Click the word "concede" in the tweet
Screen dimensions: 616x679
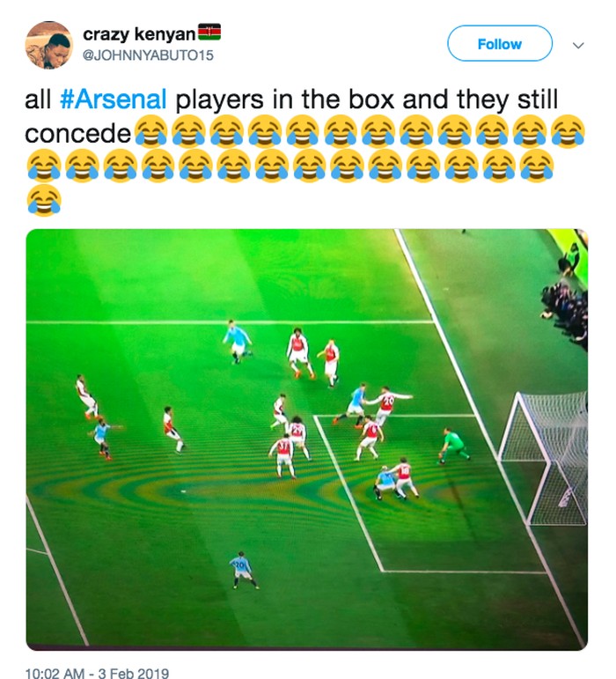tap(78, 133)
